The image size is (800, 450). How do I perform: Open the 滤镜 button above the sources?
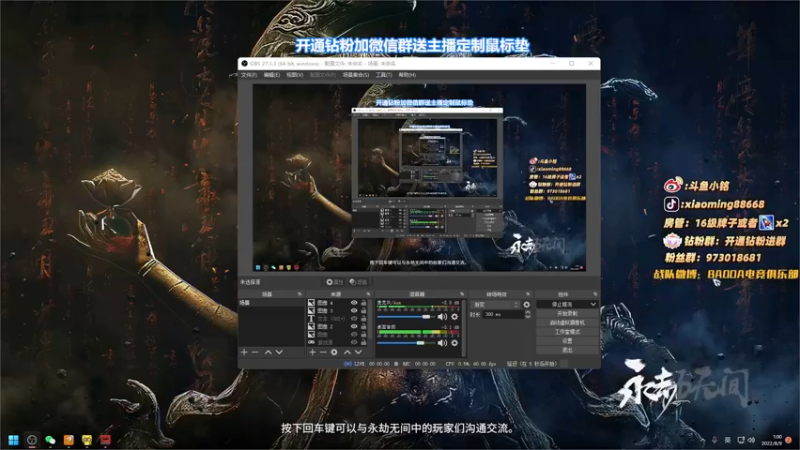(359, 282)
